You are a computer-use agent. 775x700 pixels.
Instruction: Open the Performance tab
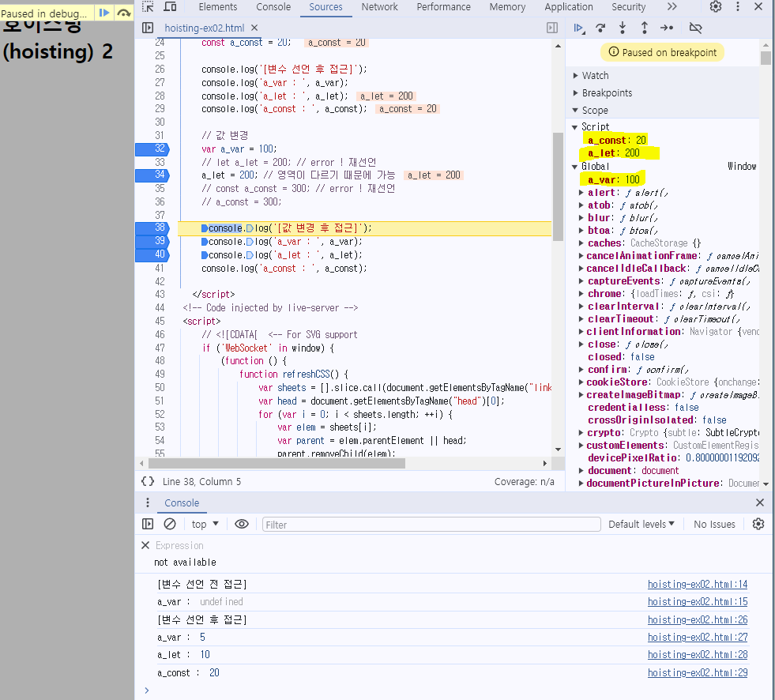(443, 7)
